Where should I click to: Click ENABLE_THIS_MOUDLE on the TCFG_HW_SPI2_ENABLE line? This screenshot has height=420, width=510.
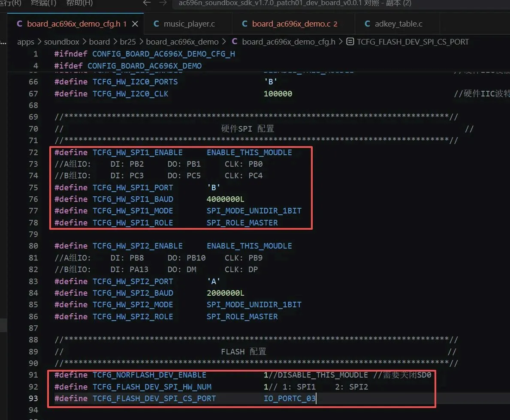click(250, 246)
